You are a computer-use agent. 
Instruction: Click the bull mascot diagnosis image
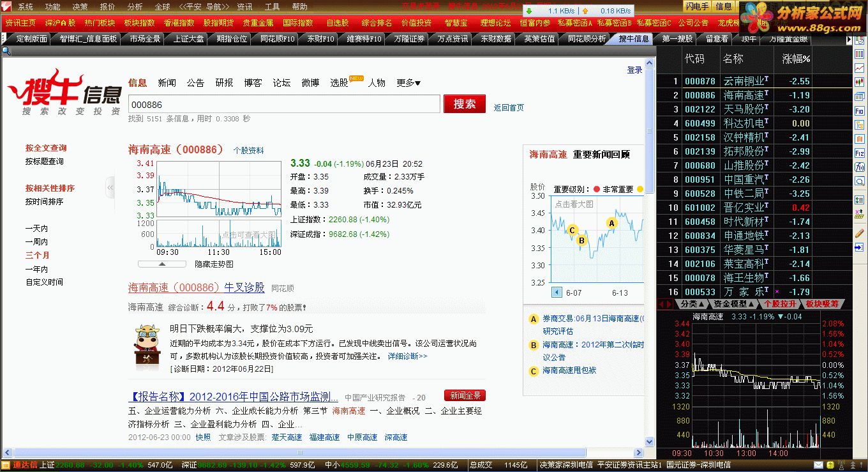coord(147,348)
